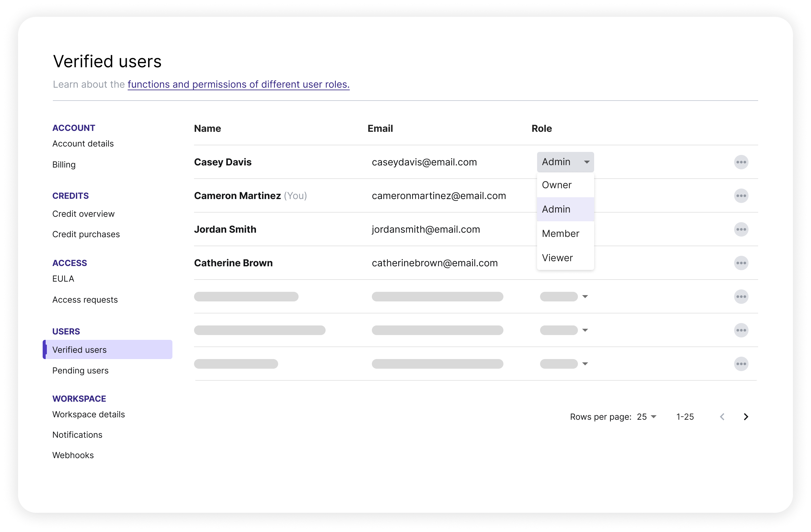Open more options on the last loading row
The width and height of the screenshot is (811, 532).
click(741, 364)
